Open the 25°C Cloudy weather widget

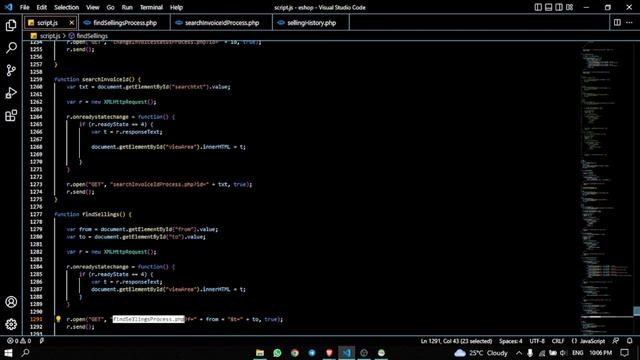tap(481, 353)
